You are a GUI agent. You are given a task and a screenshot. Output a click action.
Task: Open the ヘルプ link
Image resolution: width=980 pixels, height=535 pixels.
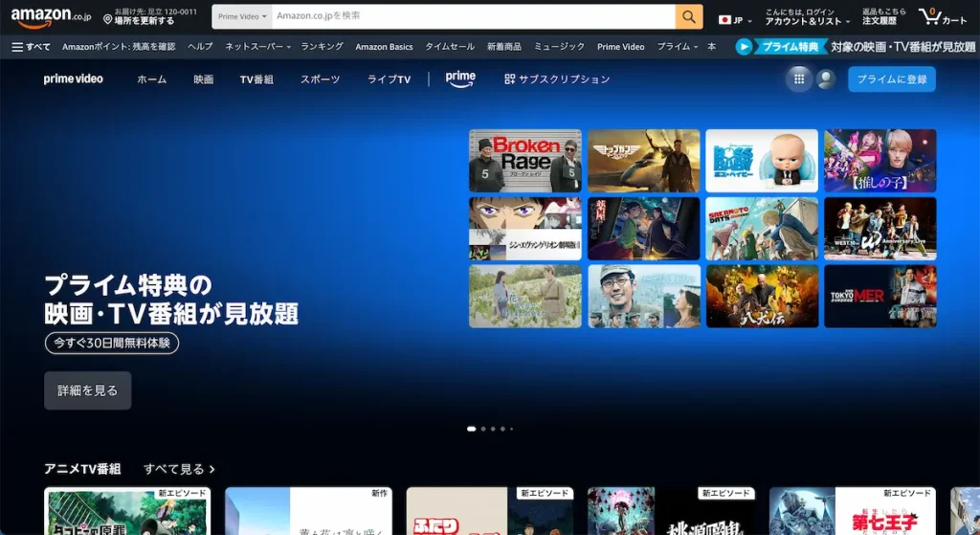(200, 47)
